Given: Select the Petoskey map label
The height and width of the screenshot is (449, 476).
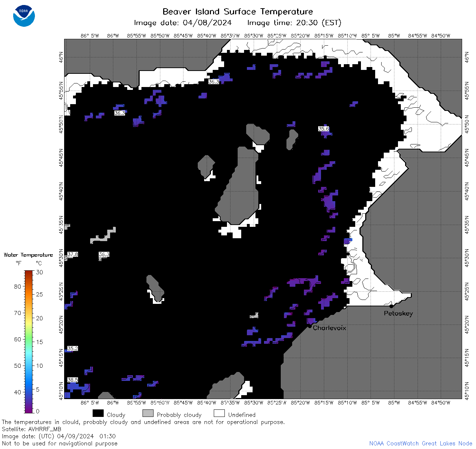Looking at the screenshot, I should point(398,313).
